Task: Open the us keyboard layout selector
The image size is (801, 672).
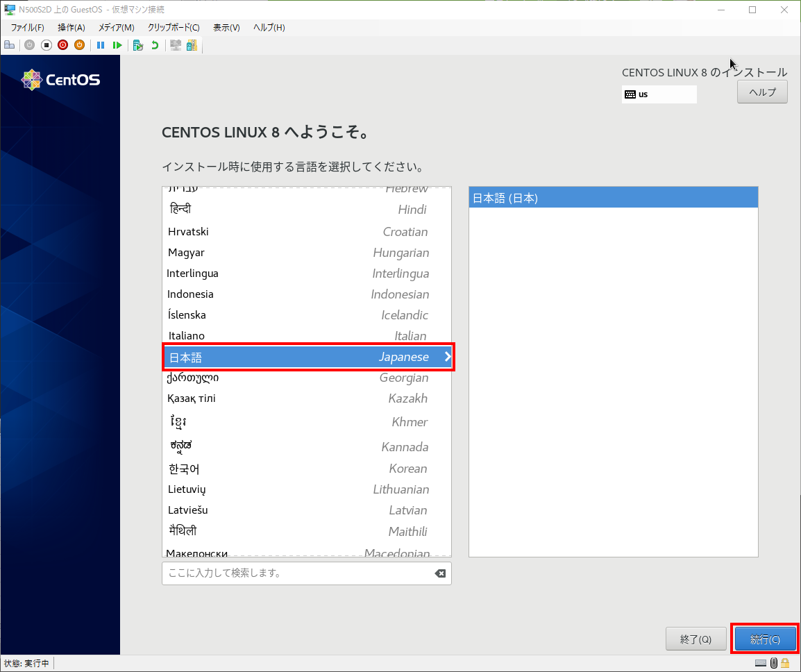Action: (x=658, y=94)
